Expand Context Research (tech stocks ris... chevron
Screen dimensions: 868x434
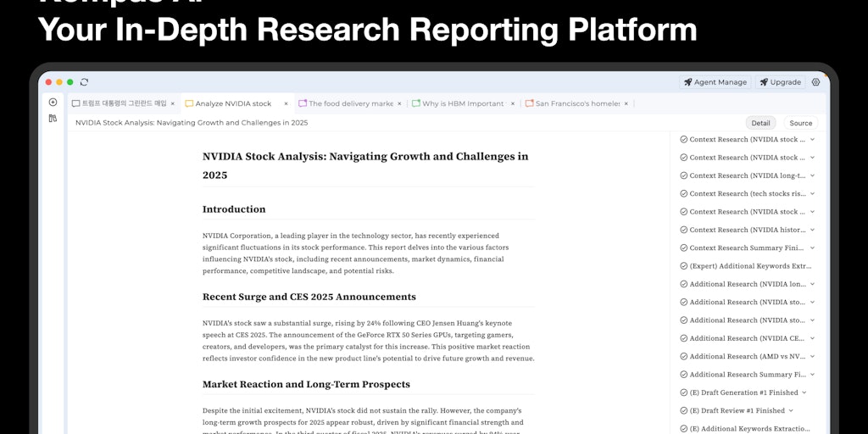(x=812, y=194)
